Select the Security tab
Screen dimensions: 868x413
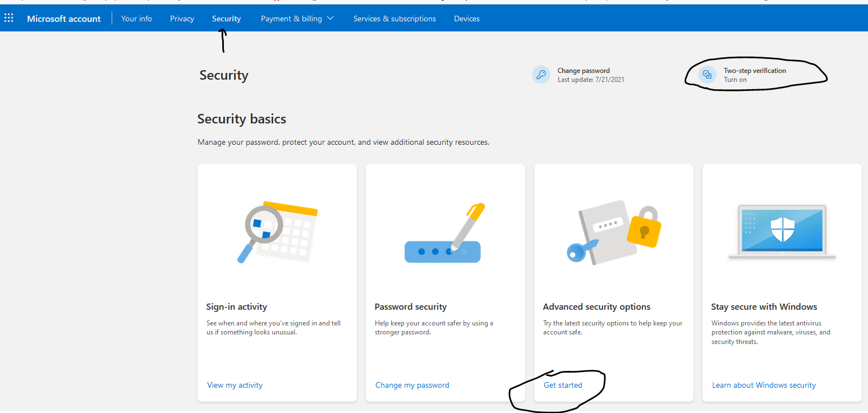(x=227, y=19)
